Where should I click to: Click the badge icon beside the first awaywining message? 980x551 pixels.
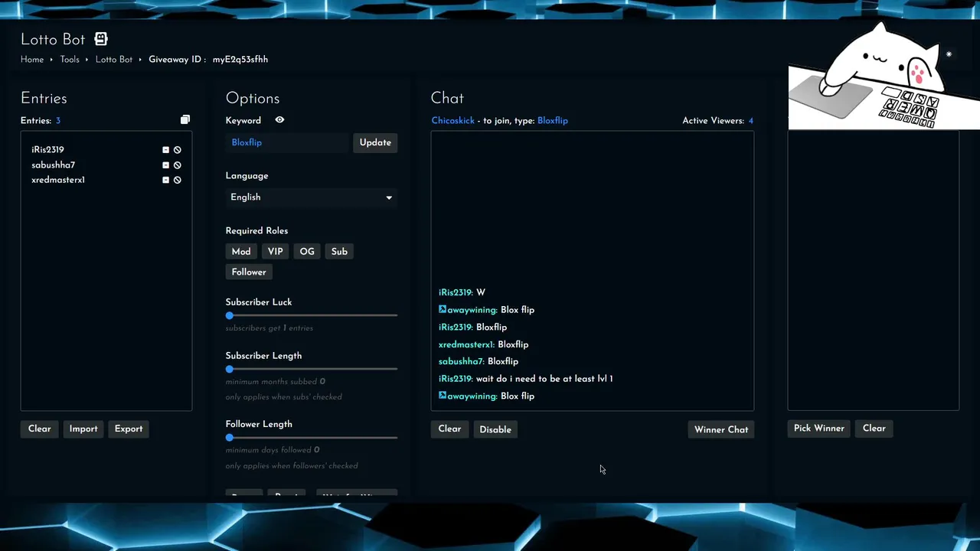tap(443, 310)
